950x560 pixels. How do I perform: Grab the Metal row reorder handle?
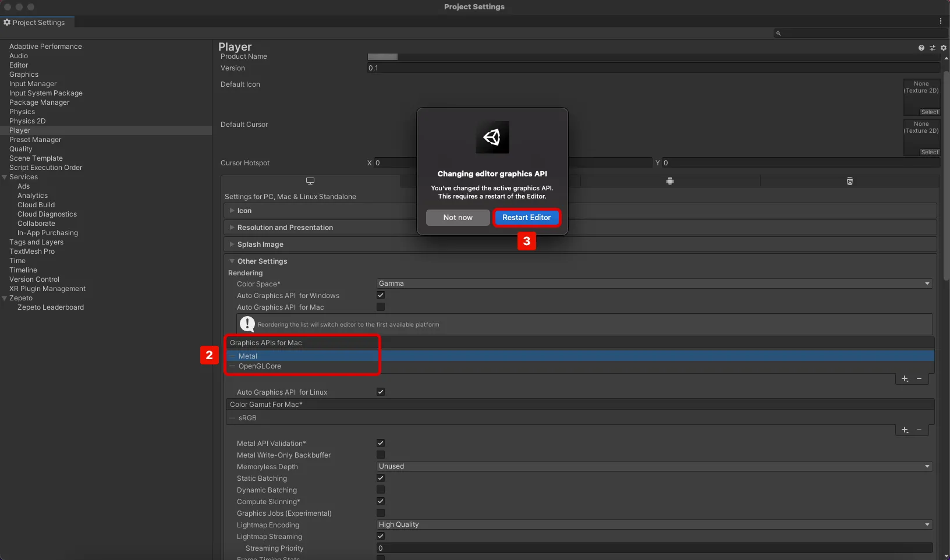(x=232, y=356)
